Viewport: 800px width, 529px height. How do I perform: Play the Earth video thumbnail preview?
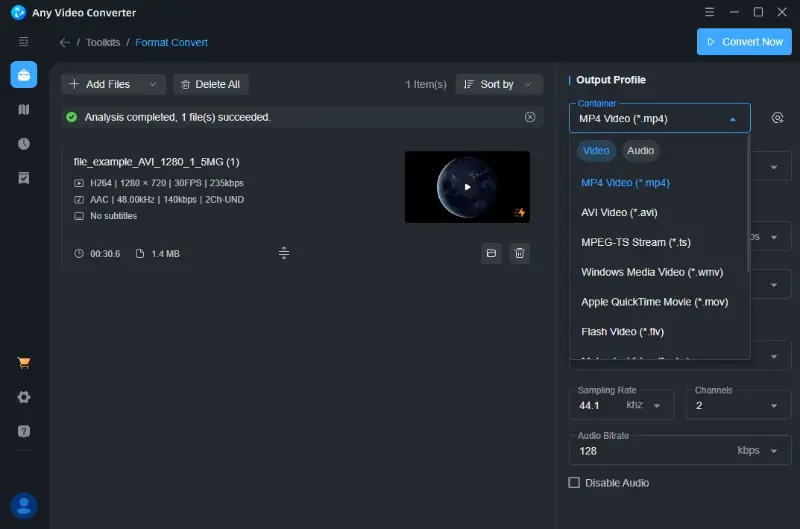467,187
